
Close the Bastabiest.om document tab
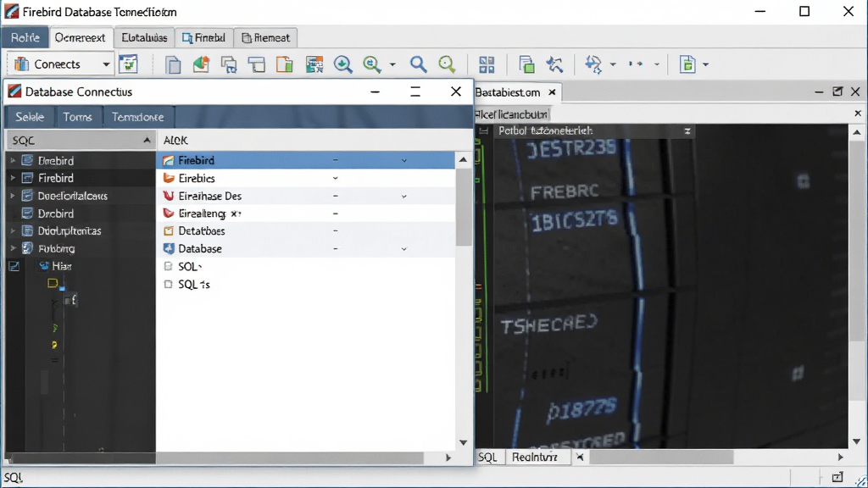(552, 92)
